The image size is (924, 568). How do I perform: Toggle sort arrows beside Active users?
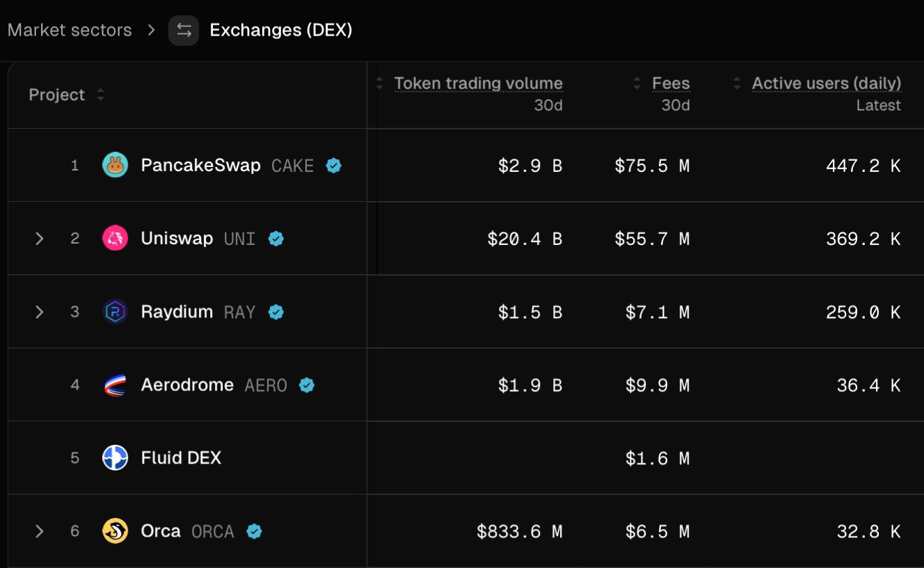pos(738,84)
